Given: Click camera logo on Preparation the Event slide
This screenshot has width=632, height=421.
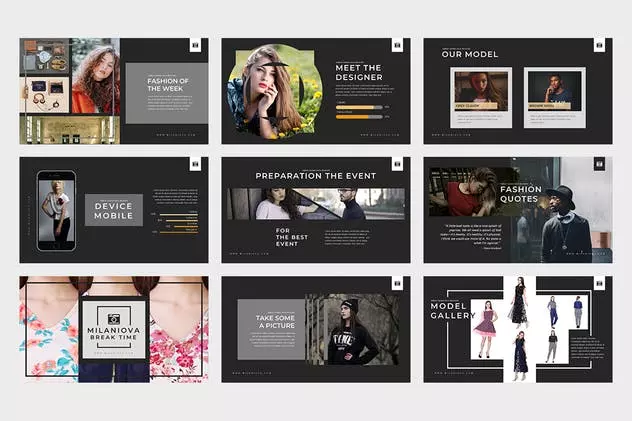Looking at the screenshot, I should tap(397, 164).
